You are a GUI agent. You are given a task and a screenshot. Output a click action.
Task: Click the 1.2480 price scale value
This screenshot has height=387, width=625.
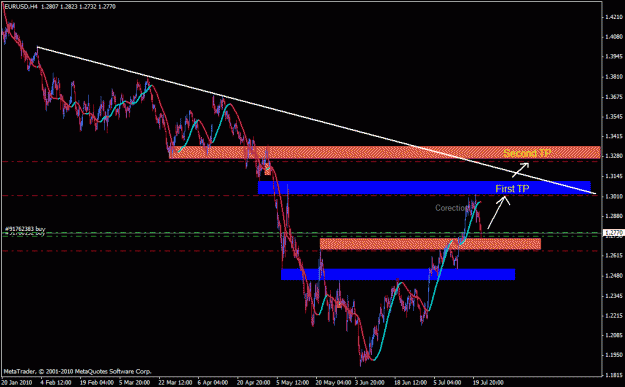pyautogui.click(x=614, y=275)
